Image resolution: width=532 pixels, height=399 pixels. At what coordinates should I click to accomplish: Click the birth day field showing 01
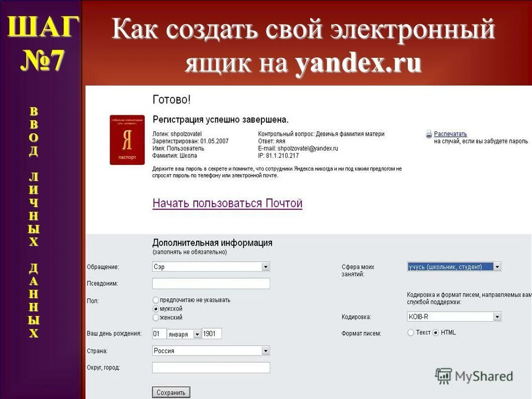[159, 333]
